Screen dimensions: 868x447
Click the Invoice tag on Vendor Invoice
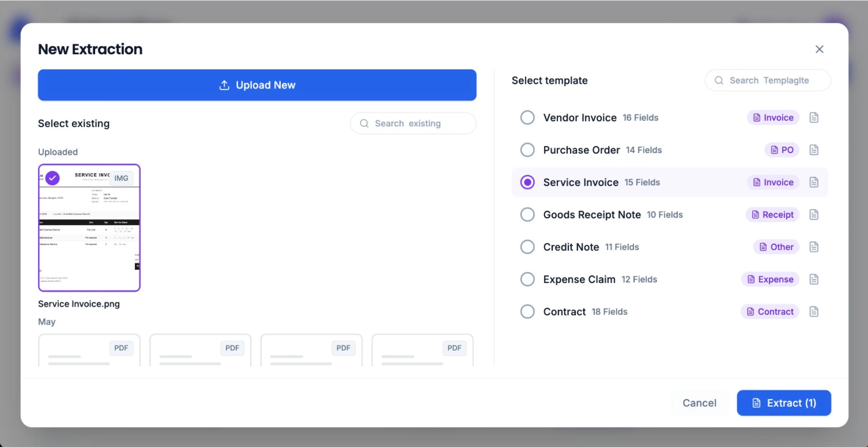pyautogui.click(x=773, y=118)
